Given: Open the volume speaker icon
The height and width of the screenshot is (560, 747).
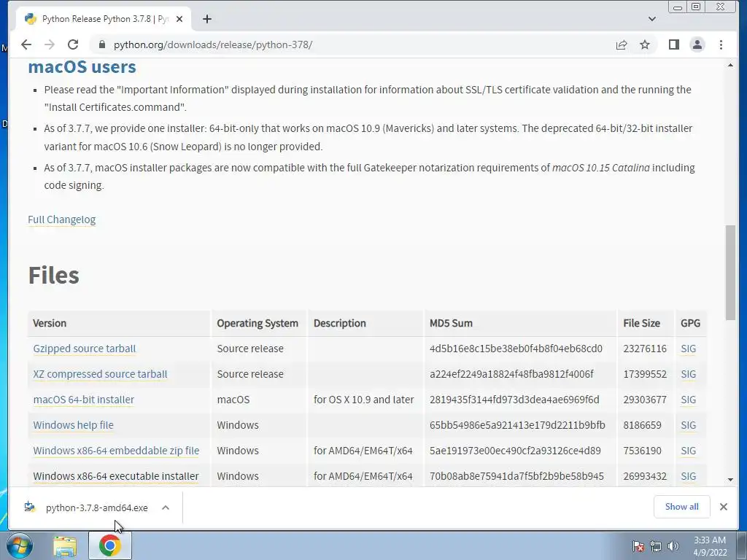Looking at the screenshot, I should pyautogui.click(x=673, y=546).
